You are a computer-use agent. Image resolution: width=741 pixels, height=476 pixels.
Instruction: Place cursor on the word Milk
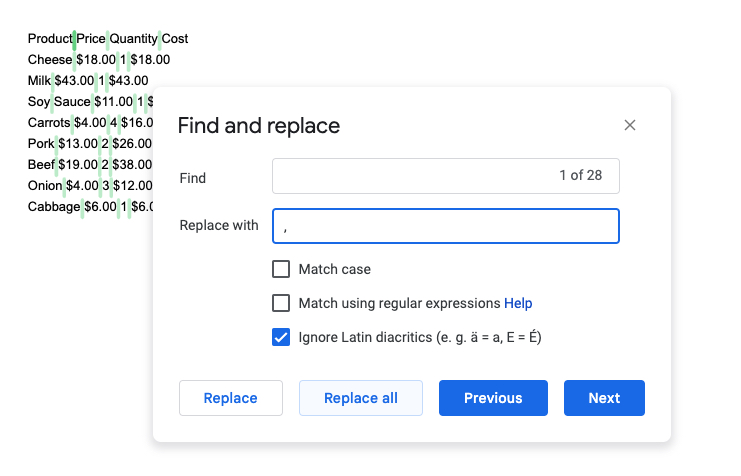point(39,81)
